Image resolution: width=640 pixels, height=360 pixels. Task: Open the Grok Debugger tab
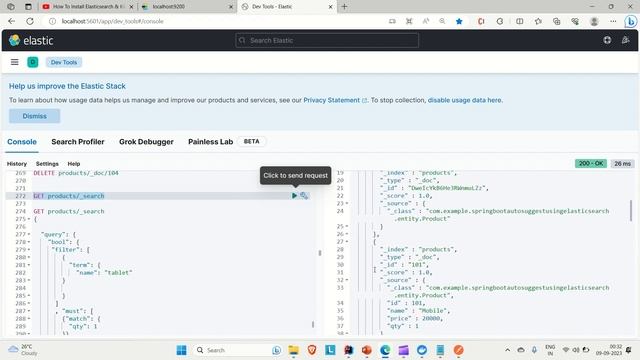point(146,142)
